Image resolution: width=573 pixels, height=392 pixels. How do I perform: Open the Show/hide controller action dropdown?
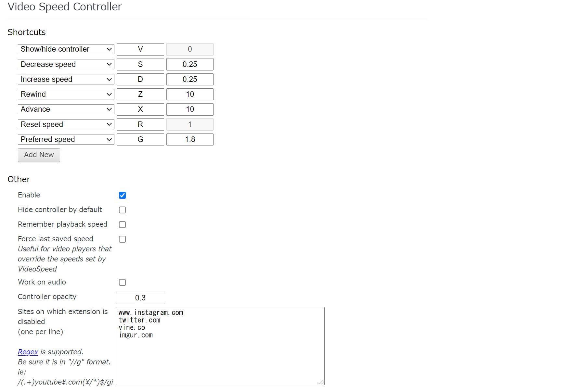[x=66, y=49]
